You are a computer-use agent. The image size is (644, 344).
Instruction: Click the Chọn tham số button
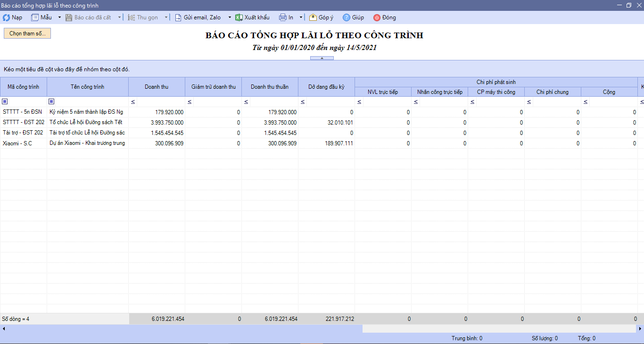click(x=27, y=34)
